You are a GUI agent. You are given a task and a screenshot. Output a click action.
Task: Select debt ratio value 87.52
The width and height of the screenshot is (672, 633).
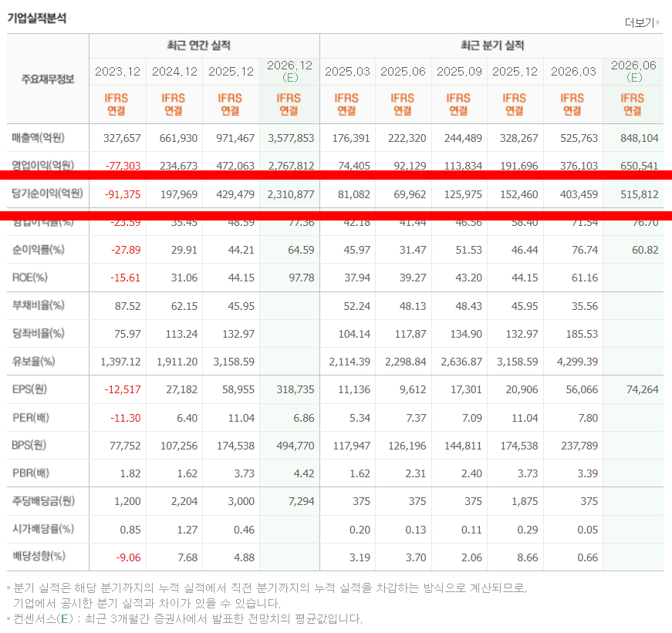128,306
